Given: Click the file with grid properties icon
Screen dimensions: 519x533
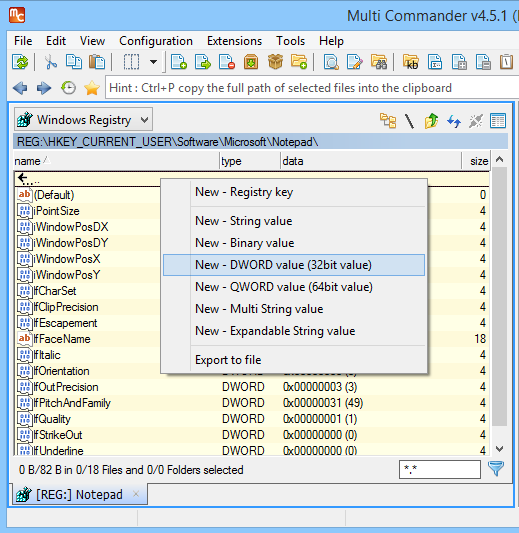Looking at the screenshot, I should 459,62.
